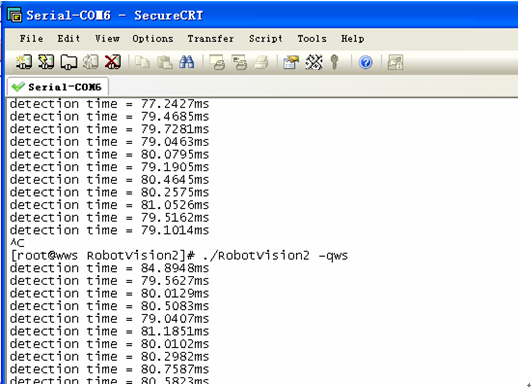
Task: Click the line reading 80.5083ms
Action: pyautogui.click(x=109, y=306)
